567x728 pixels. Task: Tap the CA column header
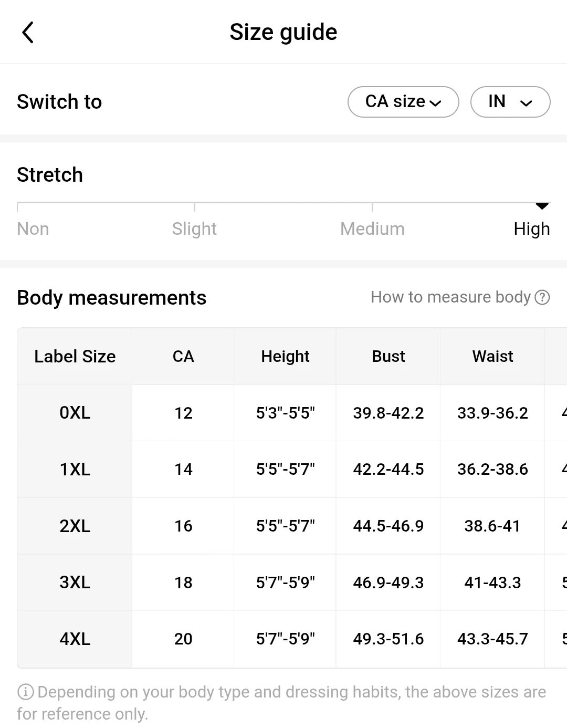click(183, 357)
